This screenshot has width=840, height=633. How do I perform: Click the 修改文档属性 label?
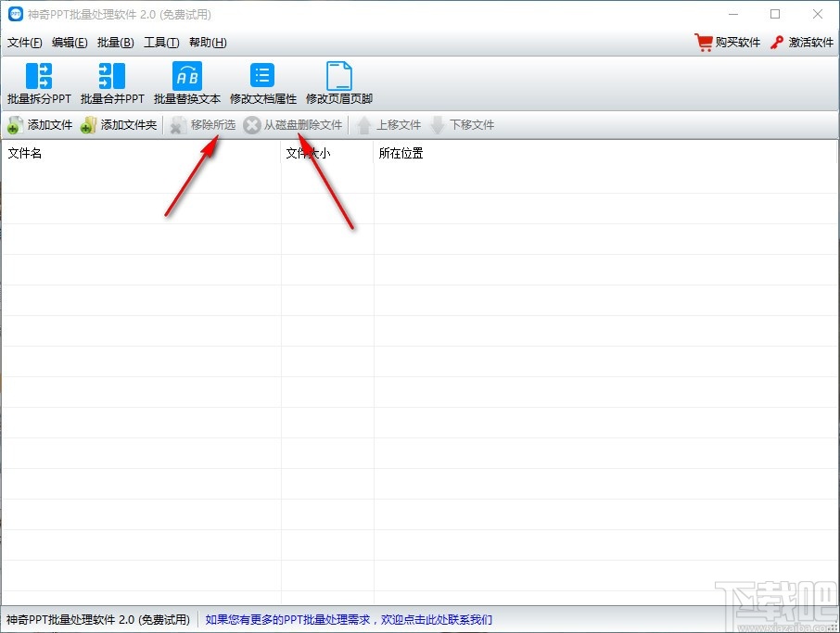(x=263, y=99)
